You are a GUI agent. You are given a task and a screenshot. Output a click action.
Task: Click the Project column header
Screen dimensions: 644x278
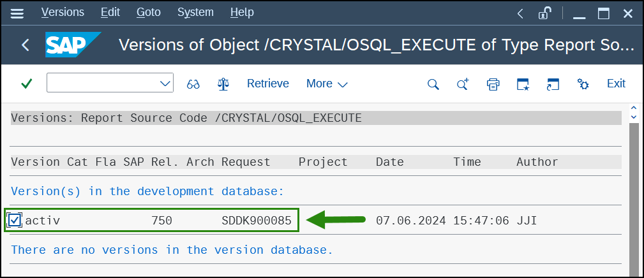(x=323, y=162)
